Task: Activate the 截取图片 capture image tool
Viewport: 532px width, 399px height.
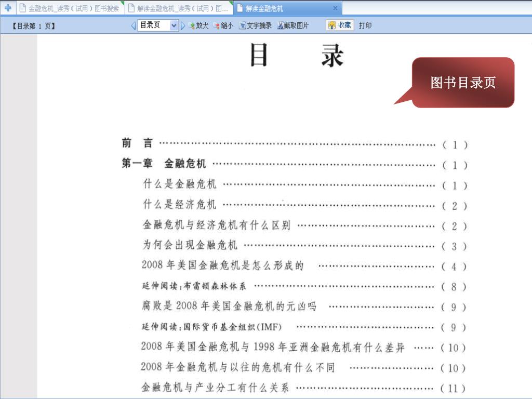Action: coord(293,25)
